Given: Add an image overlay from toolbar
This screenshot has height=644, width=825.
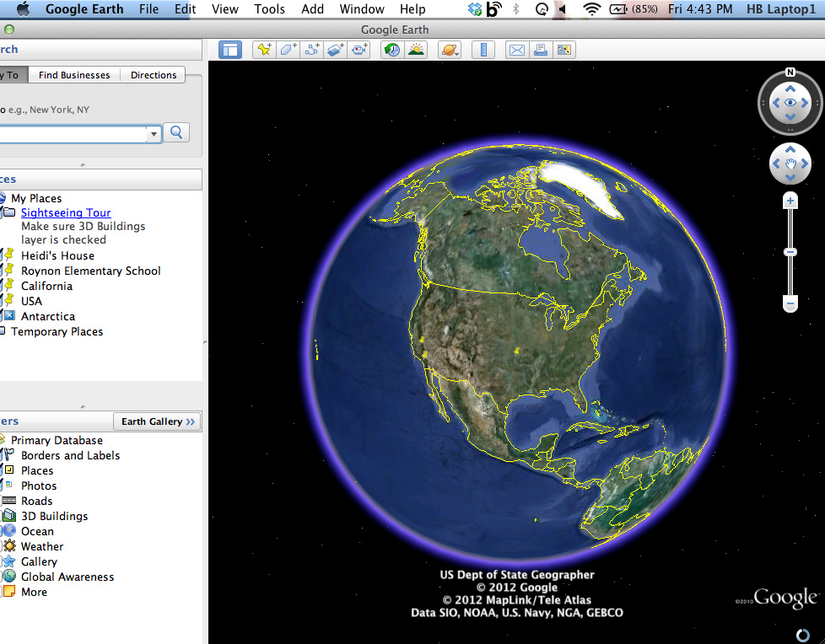Looking at the screenshot, I should pos(336,50).
